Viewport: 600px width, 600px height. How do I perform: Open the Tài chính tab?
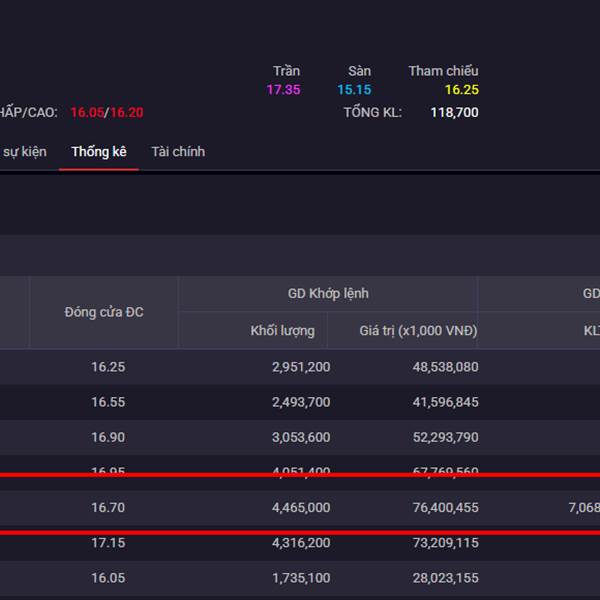(x=178, y=152)
